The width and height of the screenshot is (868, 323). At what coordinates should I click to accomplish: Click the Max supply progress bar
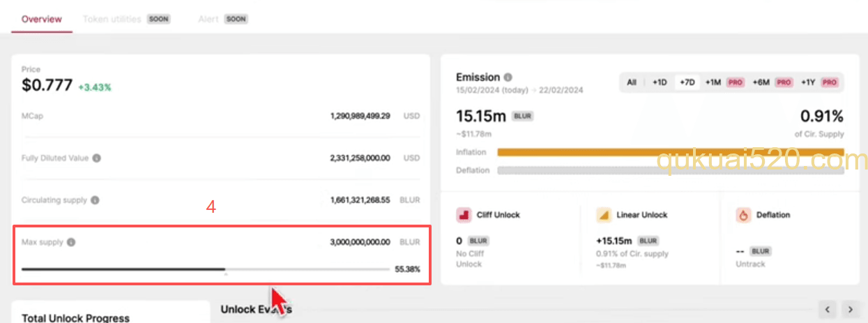tap(206, 269)
